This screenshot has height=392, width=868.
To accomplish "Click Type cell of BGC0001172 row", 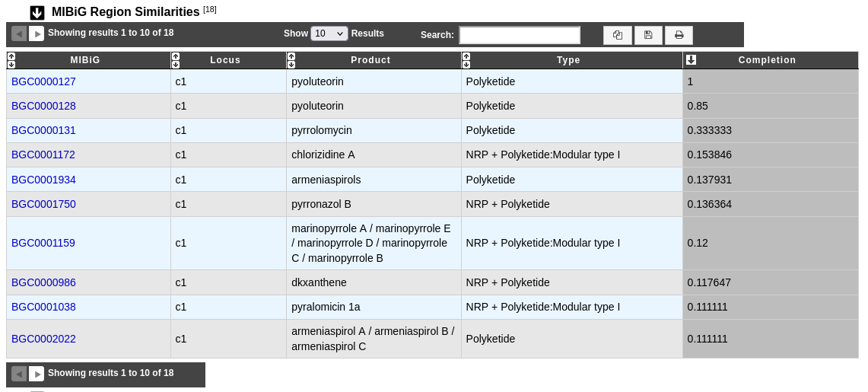I will click(572, 155).
